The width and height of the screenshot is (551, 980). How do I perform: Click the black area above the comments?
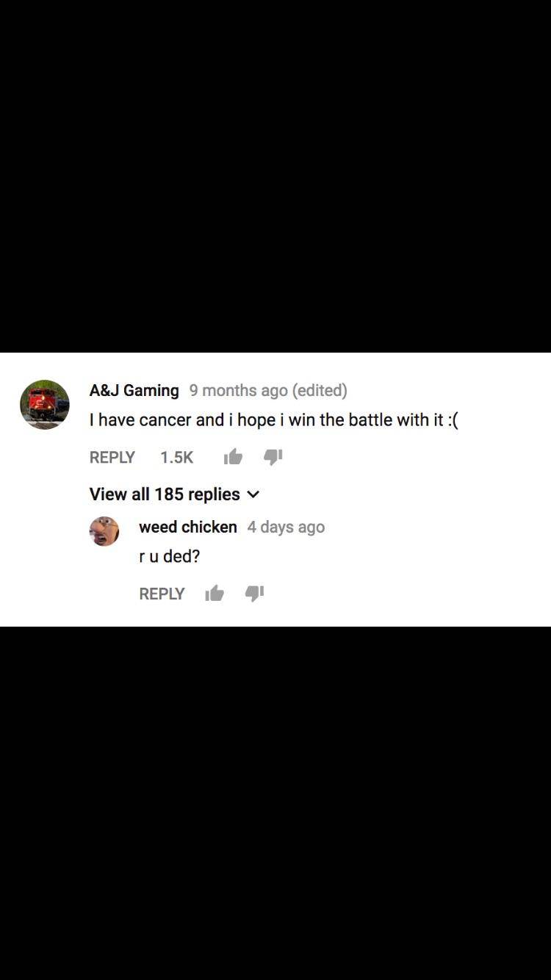(275, 176)
